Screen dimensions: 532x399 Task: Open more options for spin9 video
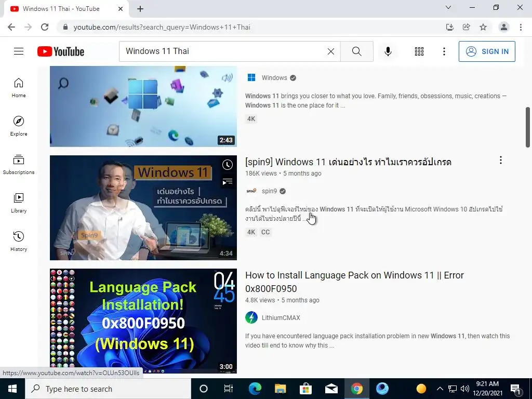[x=500, y=160]
